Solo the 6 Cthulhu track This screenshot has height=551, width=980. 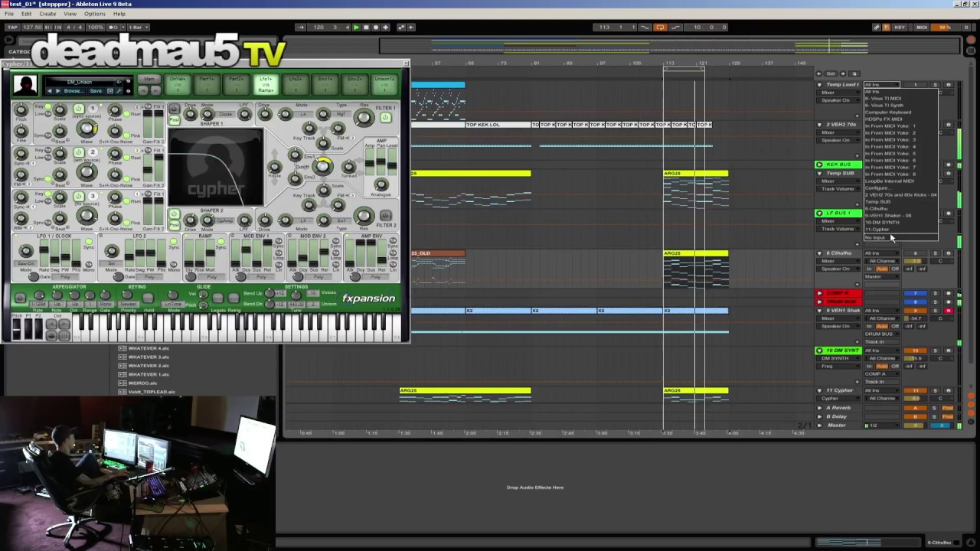point(935,253)
